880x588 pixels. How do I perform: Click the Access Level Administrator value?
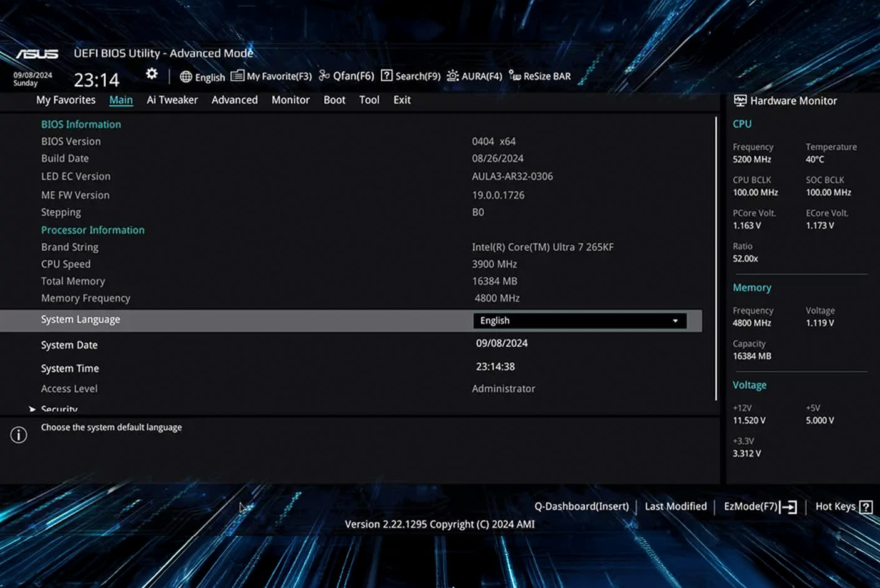[x=504, y=388]
